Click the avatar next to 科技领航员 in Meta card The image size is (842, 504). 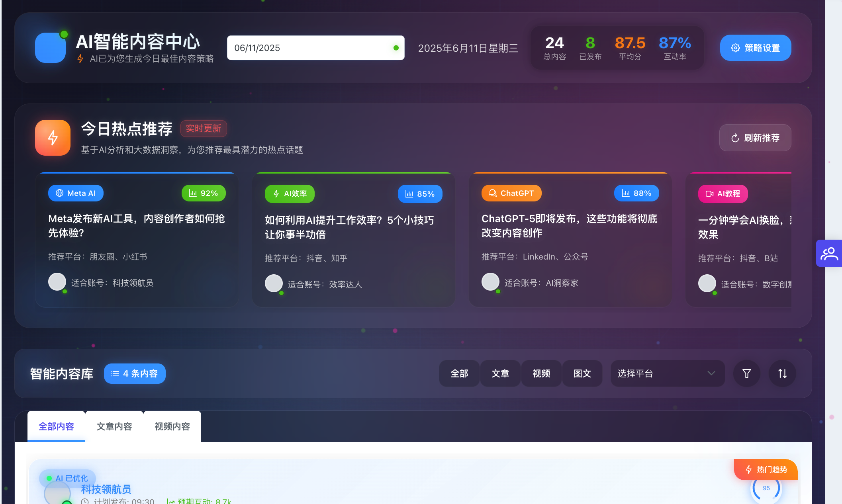pyautogui.click(x=57, y=282)
